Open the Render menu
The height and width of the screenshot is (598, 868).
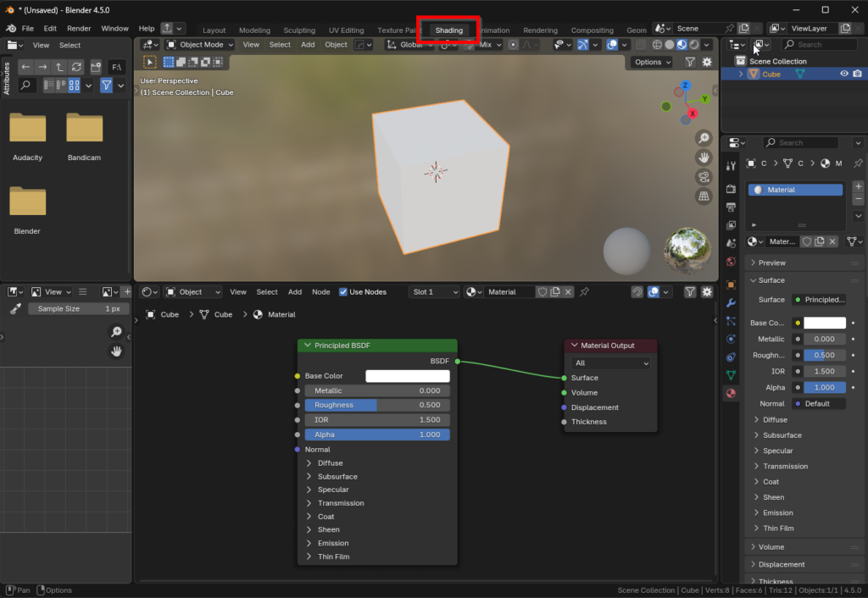click(x=79, y=28)
